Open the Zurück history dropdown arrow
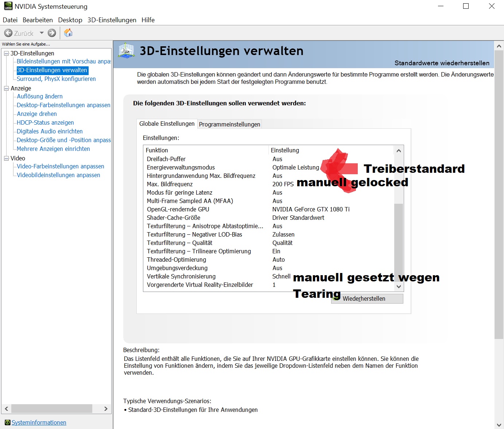This screenshot has height=429, width=504. pos(42,33)
